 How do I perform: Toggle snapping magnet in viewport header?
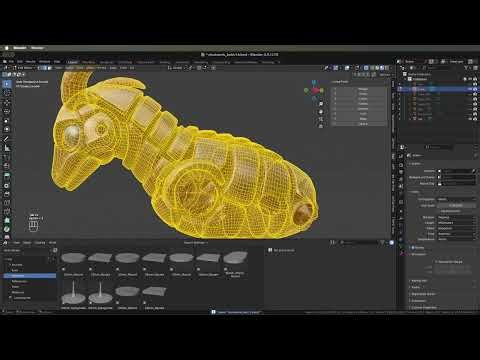199,68
